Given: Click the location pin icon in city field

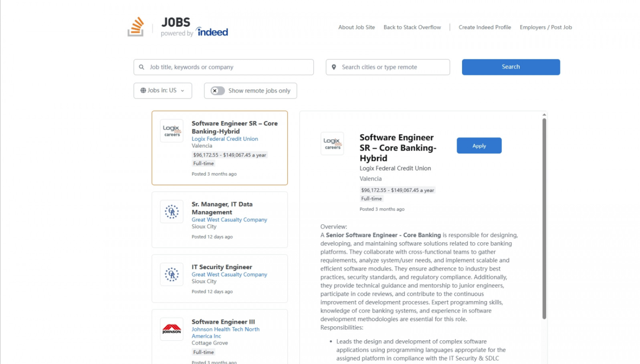Looking at the screenshot, I should click(x=334, y=67).
